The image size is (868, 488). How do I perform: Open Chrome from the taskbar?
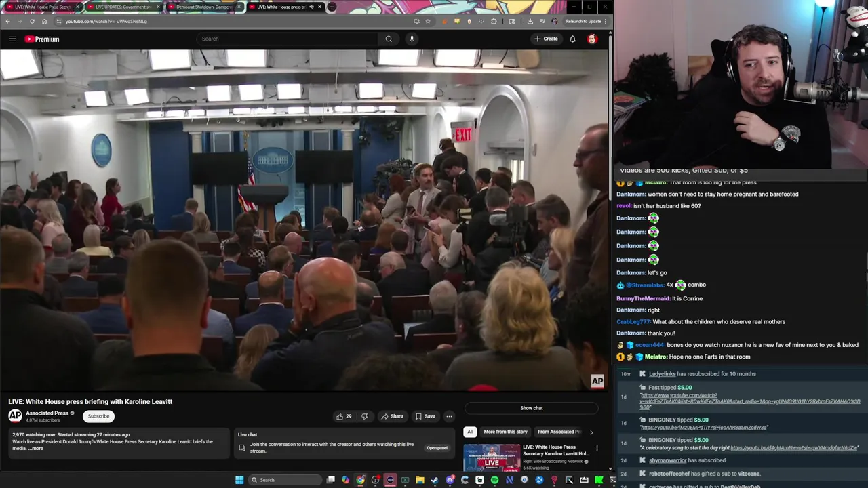(360, 480)
